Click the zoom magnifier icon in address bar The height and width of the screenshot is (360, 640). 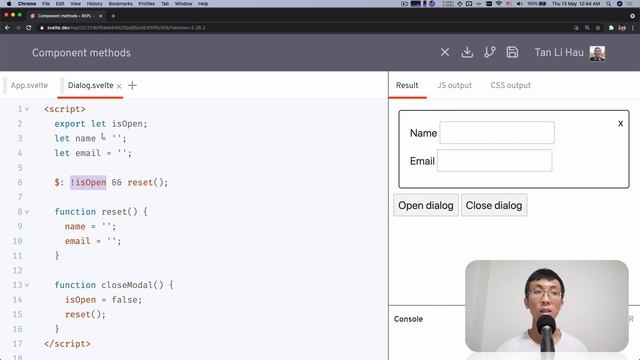(587, 28)
